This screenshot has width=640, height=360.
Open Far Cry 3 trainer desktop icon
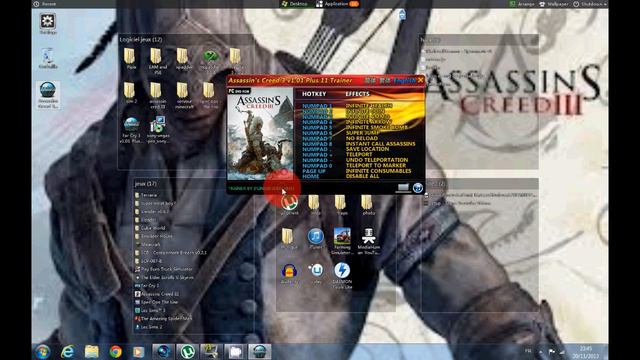[131, 130]
